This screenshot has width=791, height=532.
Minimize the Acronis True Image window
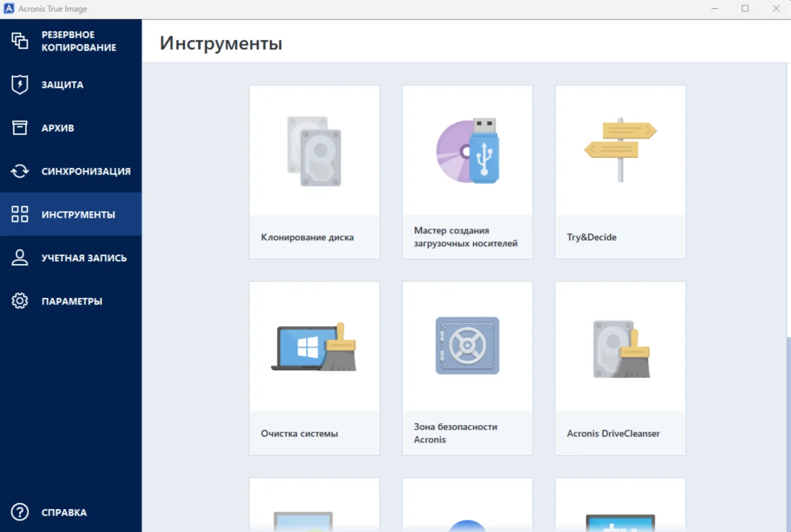click(714, 9)
